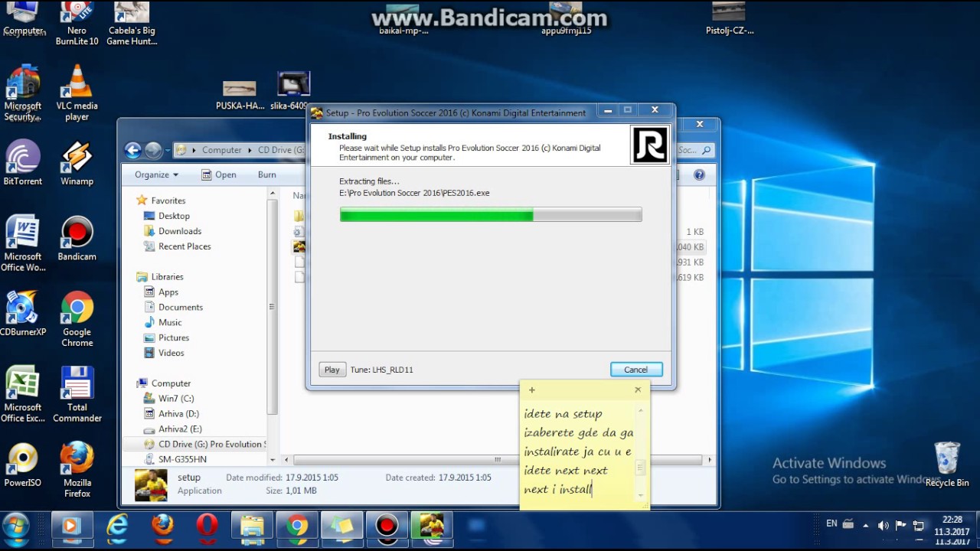This screenshot has width=980, height=551.
Task: Open the Win7 (C:) drive
Action: pos(176,399)
